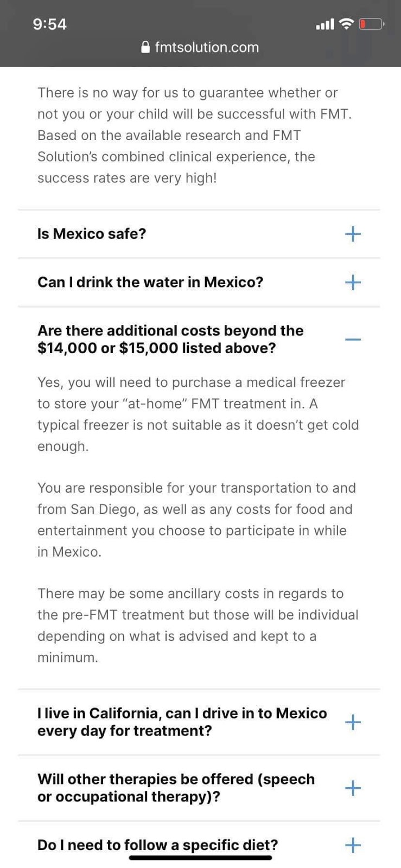This screenshot has height=868, width=401.
Task: Open "Is Mexico safe?" question
Action: click(x=92, y=234)
